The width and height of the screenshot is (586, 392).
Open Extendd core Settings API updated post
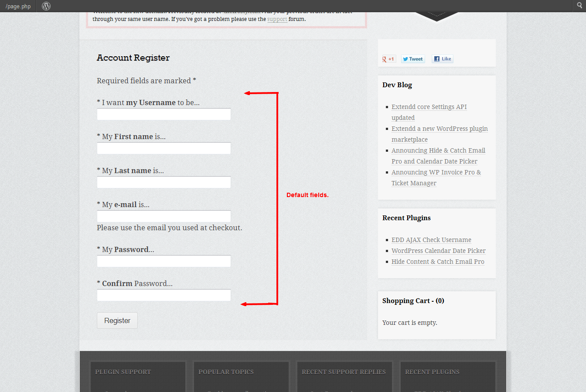click(429, 107)
